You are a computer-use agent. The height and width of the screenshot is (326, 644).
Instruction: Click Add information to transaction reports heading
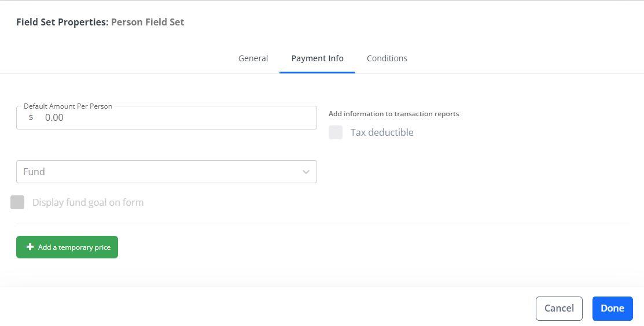(394, 114)
